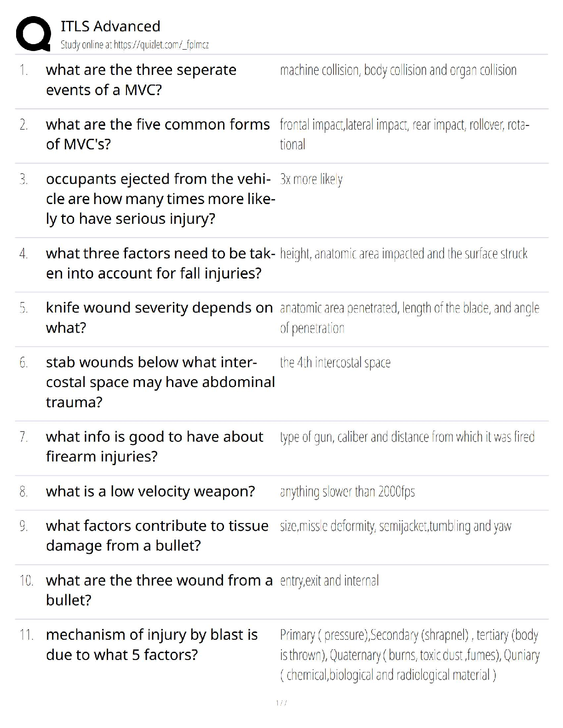Click the page number indicator at bottom
Screen dimensions: 563x728
click(x=281, y=703)
